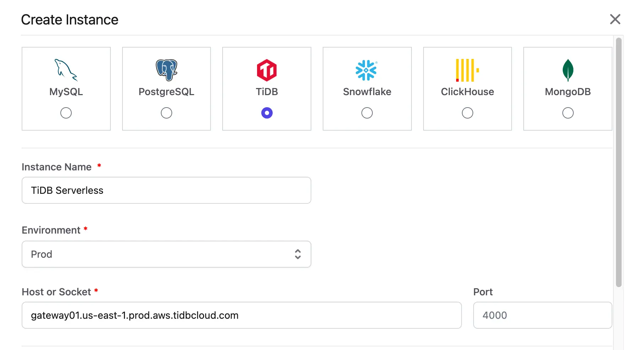The height and width of the screenshot is (350, 644).
Task: Click the Port field showing 4000
Action: click(542, 315)
